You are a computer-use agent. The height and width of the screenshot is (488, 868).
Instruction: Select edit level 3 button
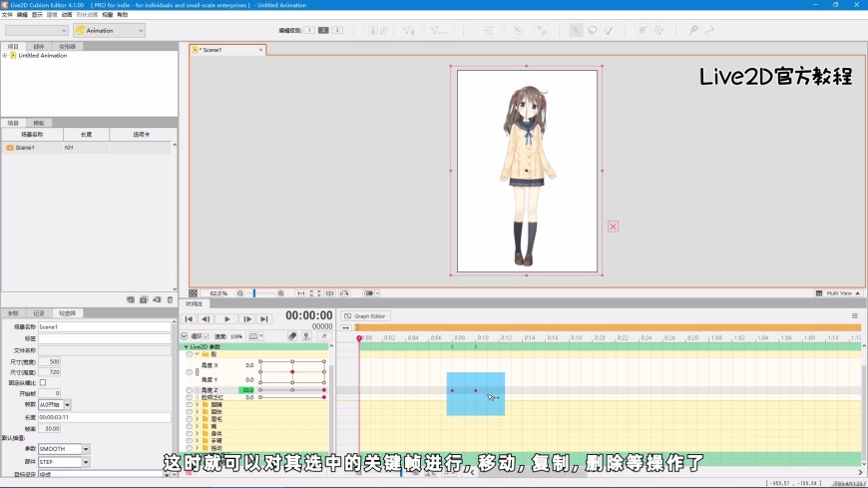point(337,31)
